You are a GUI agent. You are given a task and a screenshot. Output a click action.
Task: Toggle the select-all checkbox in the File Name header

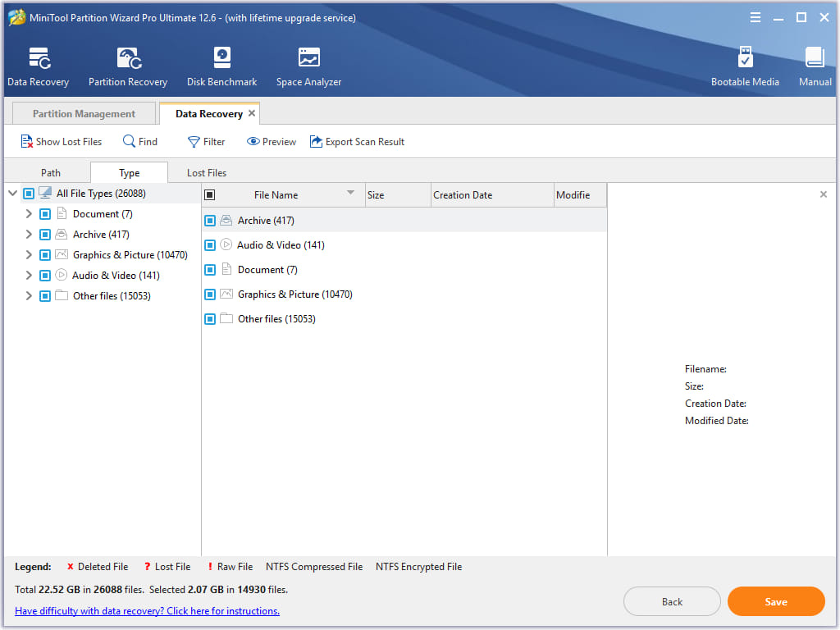coord(210,195)
